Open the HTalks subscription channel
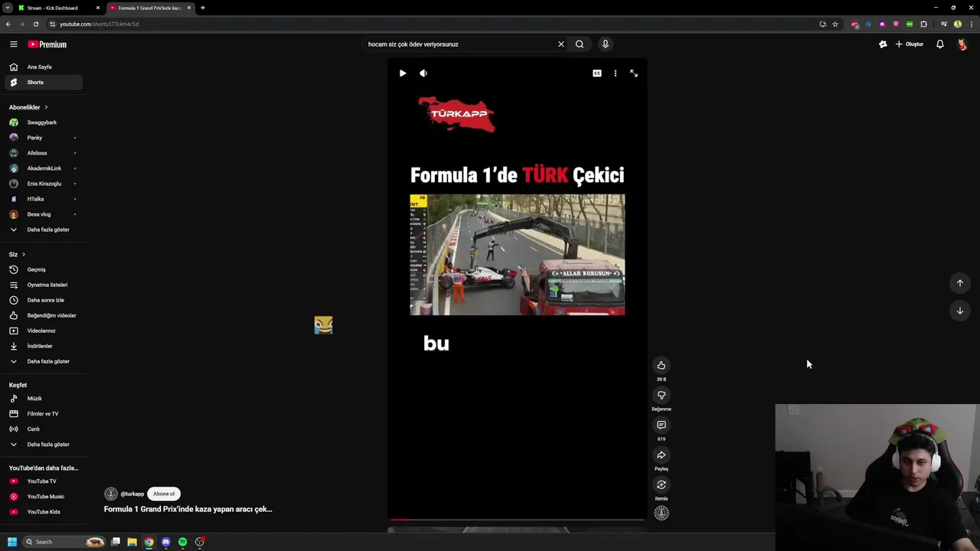The height and width of the screenshot is (551, 980). click(44, 199)
